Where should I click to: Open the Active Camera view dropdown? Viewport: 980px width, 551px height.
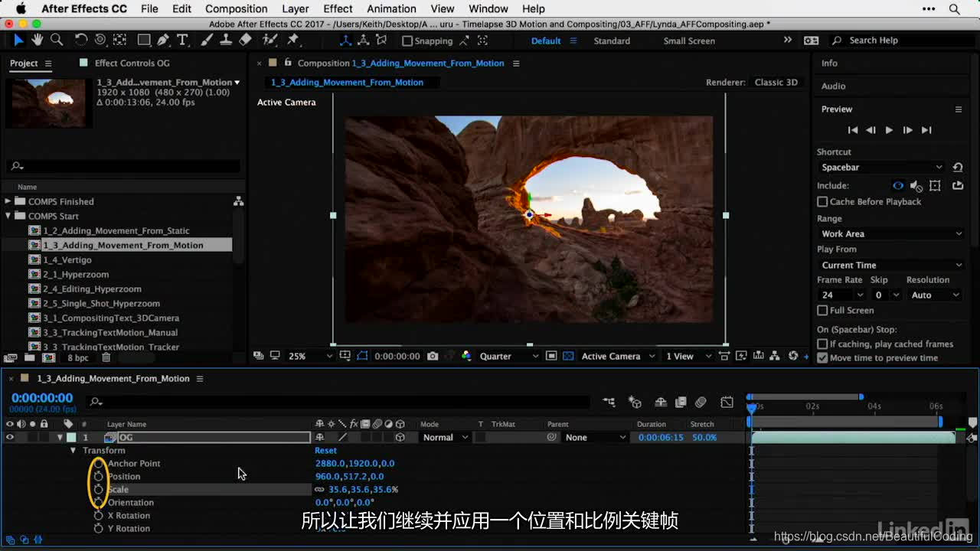tap(618, 356)
